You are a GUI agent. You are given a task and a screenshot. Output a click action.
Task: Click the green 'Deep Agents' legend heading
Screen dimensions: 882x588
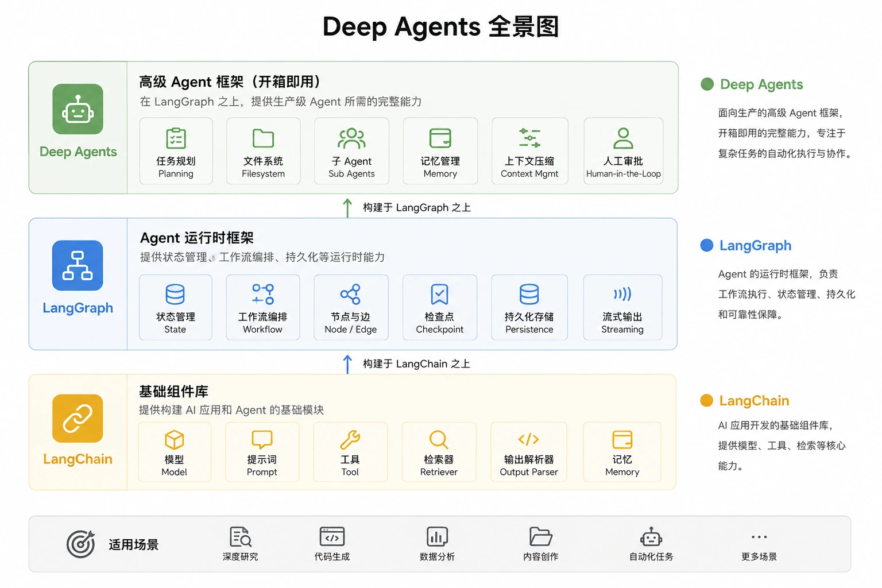pyautogui.click(x=761, y=84)
